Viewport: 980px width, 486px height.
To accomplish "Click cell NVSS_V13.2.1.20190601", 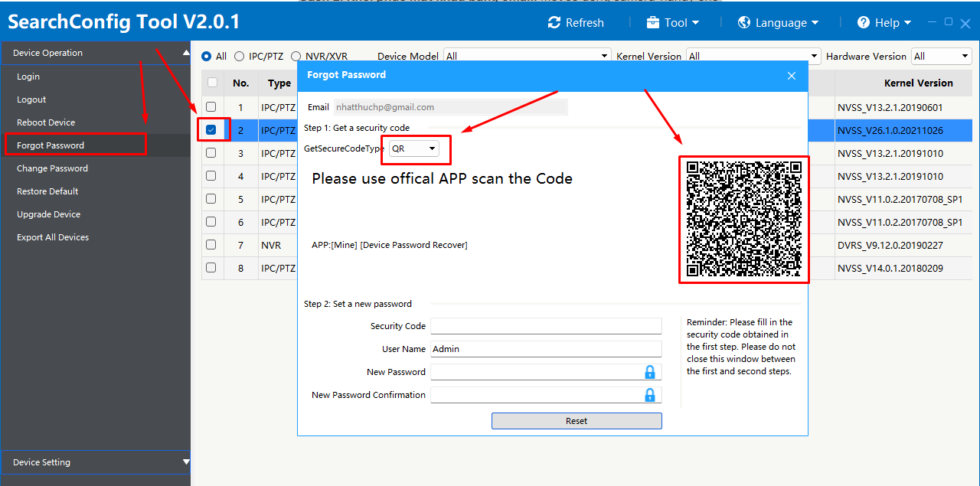I will point(890,107).
